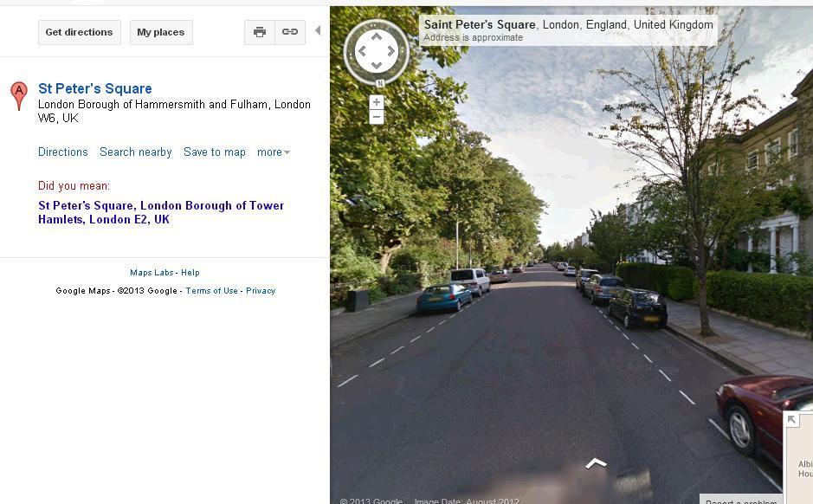Click the Get directions button
The image size is (813, 504).
(x=80, y=32)
